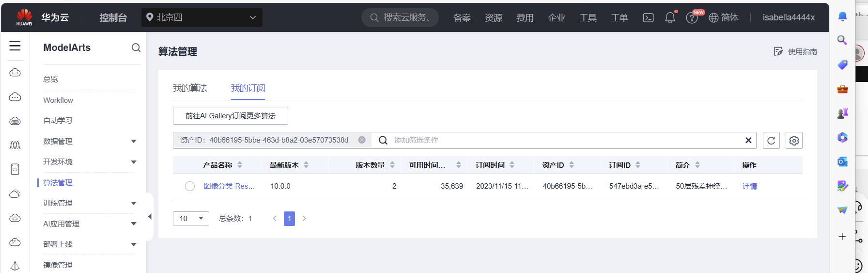Click 算法管理 in sidebar
The height and width of the screenshot is (273, 868).
58,183
